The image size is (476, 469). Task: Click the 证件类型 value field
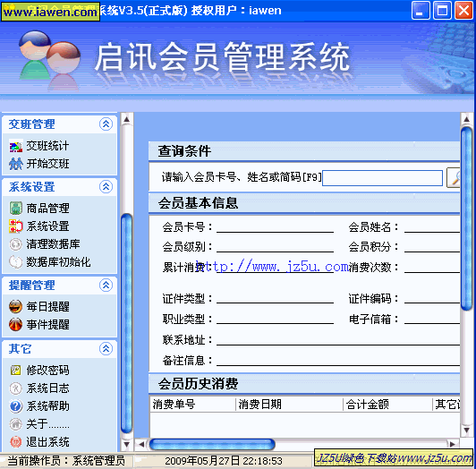coord(275,299)
